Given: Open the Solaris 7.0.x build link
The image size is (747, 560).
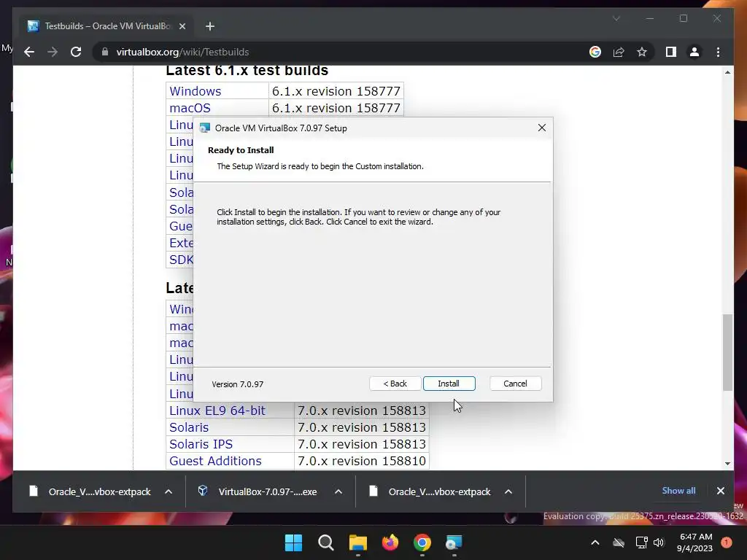Looking at the screenshot, I should pos(189,427).
